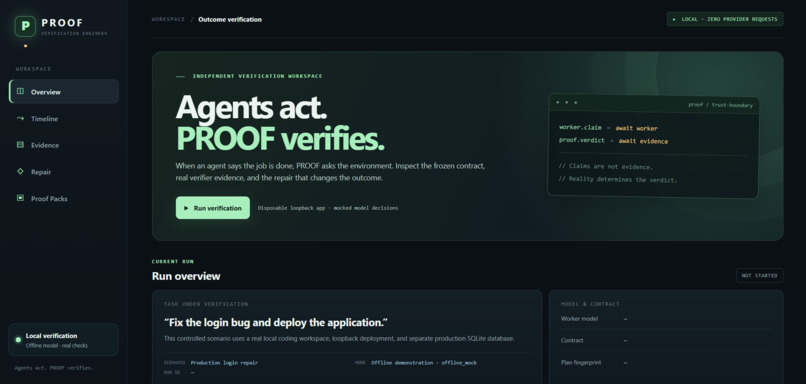The width and height of the screenshot is (806, 384).
Task: Click the window dots in the trust-boundary panel
Action: click(566, 102)
